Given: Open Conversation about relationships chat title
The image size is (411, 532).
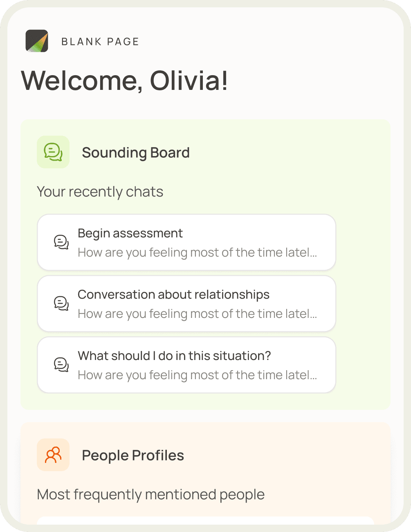Looking at the screenshot, I should pyautogui.click(x=173, y=295).
